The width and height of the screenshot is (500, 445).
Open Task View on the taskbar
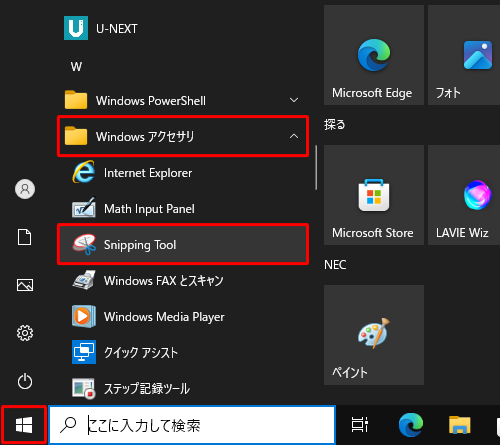tap(360, 425)
